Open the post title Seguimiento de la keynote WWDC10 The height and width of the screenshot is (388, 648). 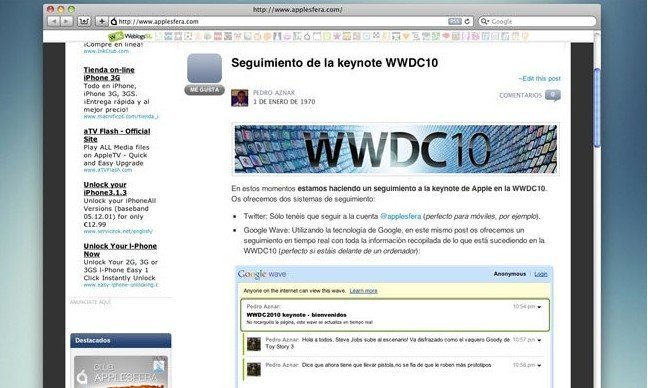334,63
